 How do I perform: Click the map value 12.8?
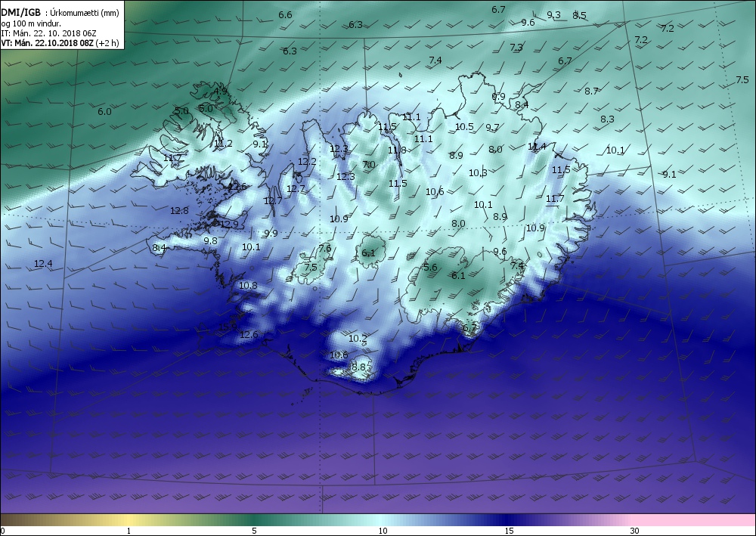[179, 211]
